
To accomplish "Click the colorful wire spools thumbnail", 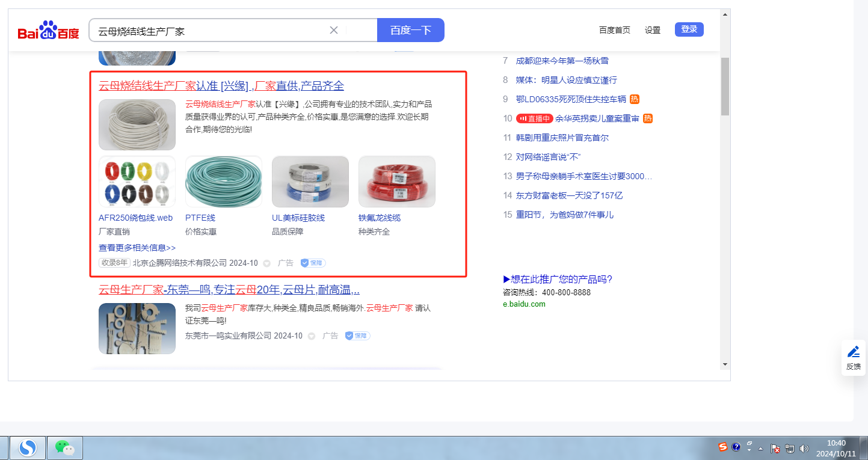I will (x=137, y=182).
